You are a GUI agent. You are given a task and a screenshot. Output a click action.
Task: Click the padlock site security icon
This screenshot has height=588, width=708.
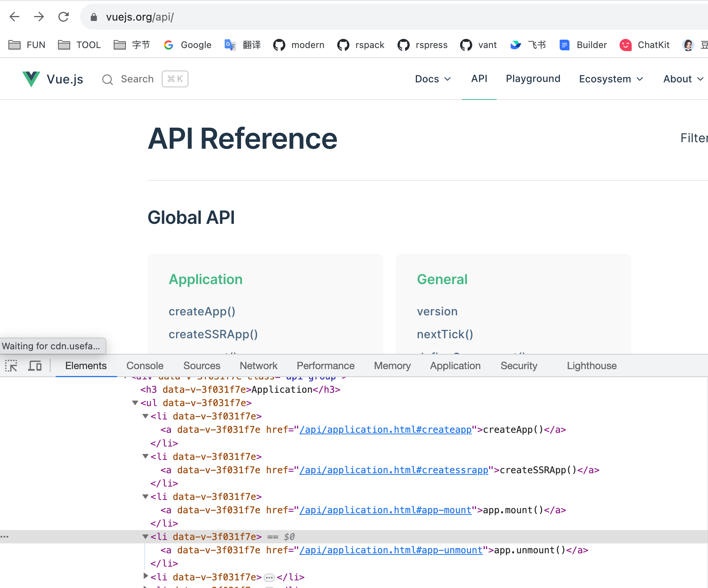coord(93,17)
